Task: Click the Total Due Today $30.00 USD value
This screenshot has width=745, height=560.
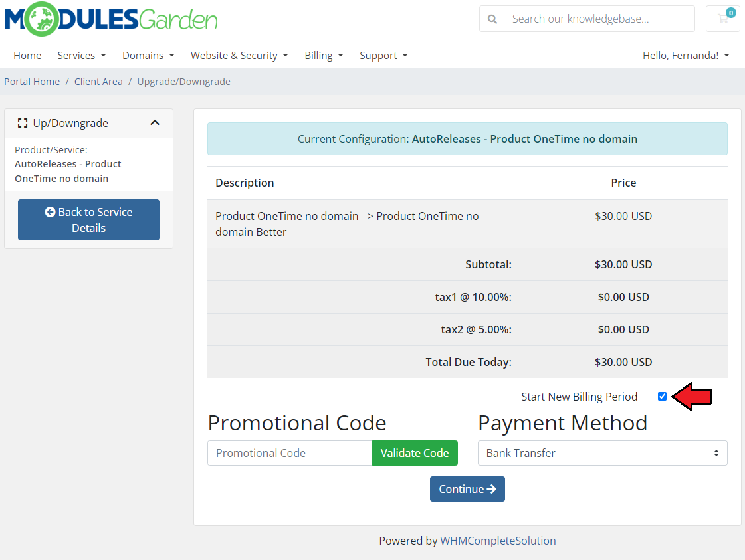Action: 623,362
